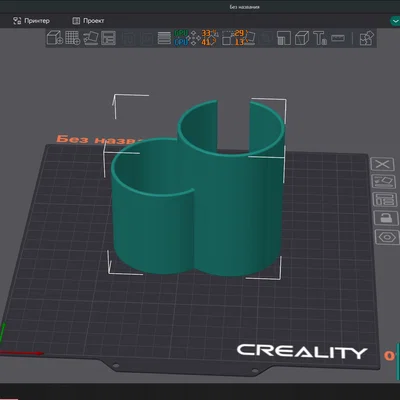Select the Support painting tool
Viewport: 400px width, 400px height.
coord(284,38)
